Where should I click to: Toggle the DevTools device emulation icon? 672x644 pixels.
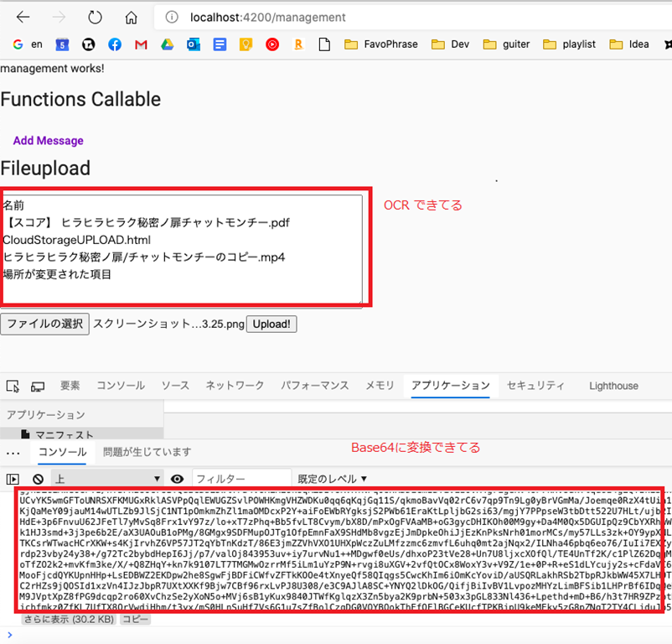(38, 386)
